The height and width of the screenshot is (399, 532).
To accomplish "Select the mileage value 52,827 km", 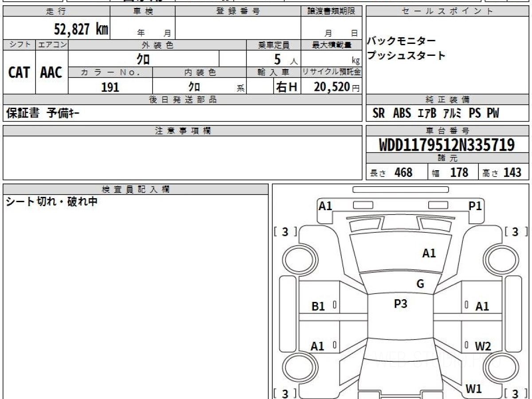I will [x=81, y=29].
